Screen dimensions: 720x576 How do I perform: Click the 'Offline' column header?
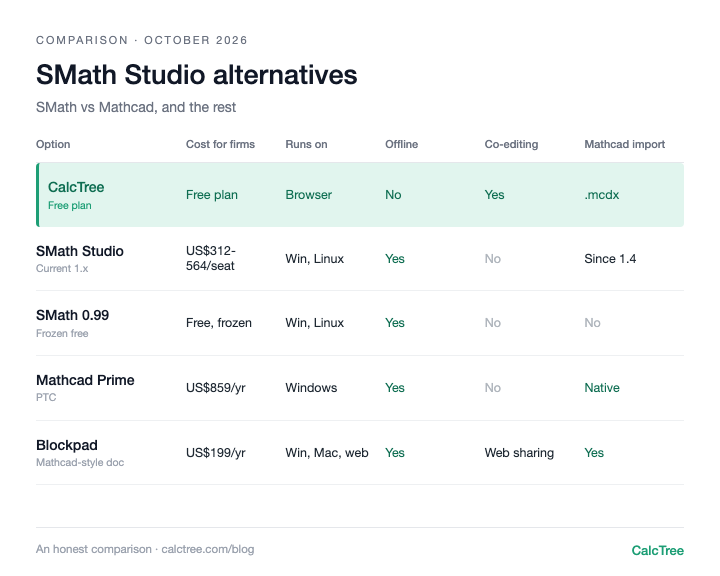click(402, 144)
